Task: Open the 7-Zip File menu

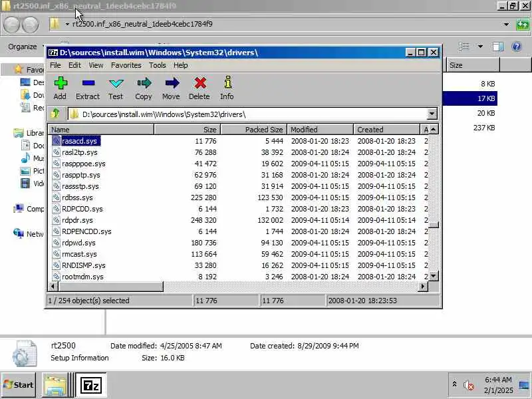Action: pos(55,65)
